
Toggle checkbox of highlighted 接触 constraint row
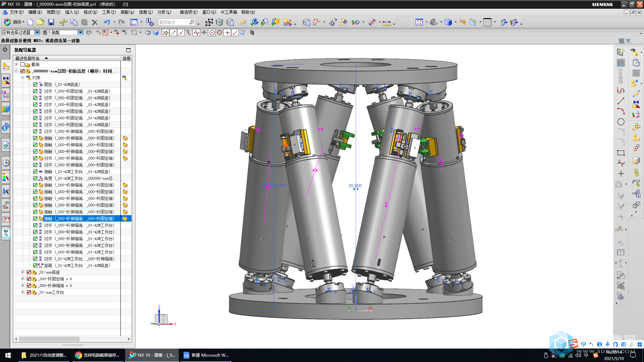point(35,219)
